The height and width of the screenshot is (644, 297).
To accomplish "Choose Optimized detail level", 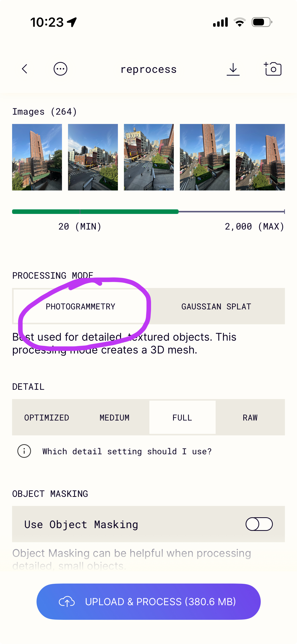I will (x=47, y=417).
